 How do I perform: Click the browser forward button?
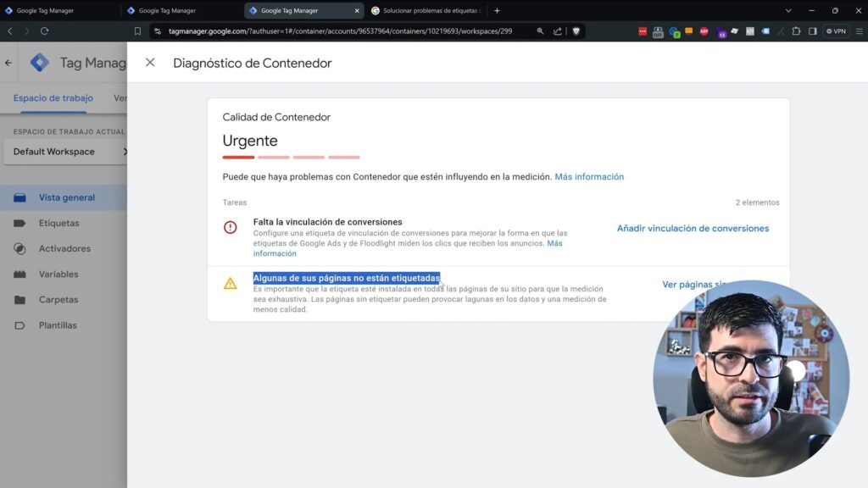pyautogui.click(x=26, y=31)
